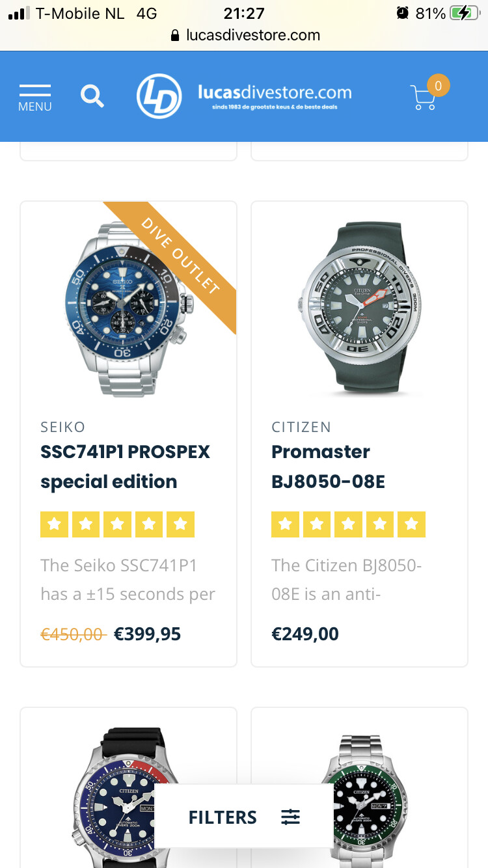Click the Citizen Promaster star rating
Viewport: 488px width, 868px height.
click(x=348, y=524)
